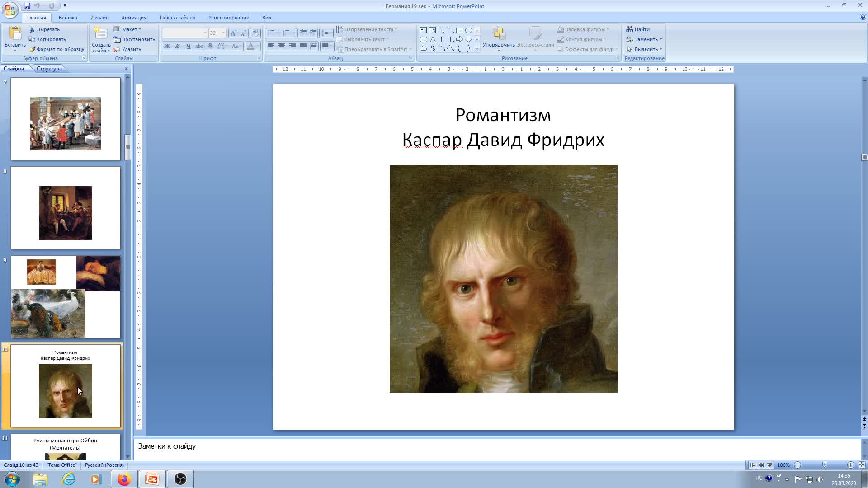Image resolution: width=868 pixels, height=488 pixels.
Task: Click Cut (Вырезать) in clipboard group
Action: click(x=44, y=29)
